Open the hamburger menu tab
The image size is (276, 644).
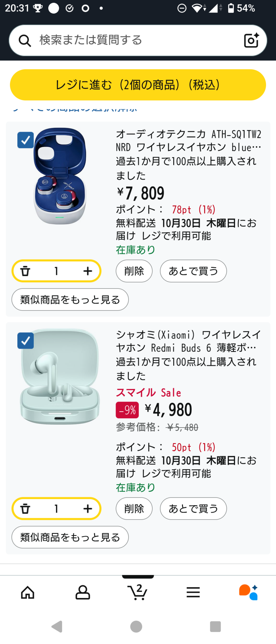click(x=193, y=592)
